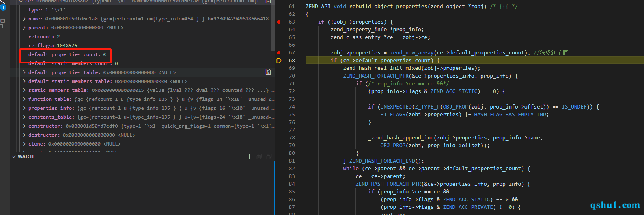Click inside the empty Watch expressions area
This screenshot has height=215, width=644.
coord(142,187)
